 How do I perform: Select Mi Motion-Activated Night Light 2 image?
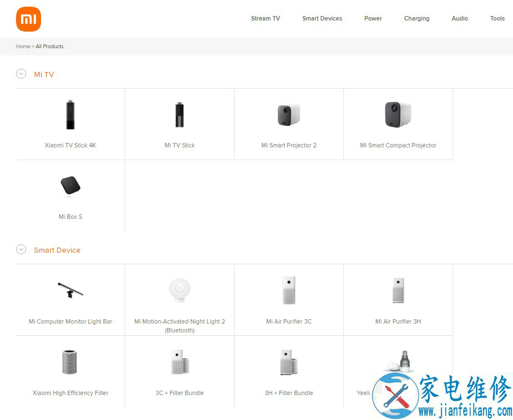(x=180, y=290)
